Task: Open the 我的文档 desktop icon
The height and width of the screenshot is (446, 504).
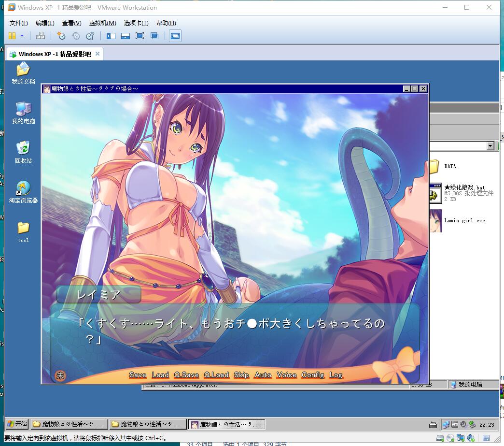Action: (23, 73)
